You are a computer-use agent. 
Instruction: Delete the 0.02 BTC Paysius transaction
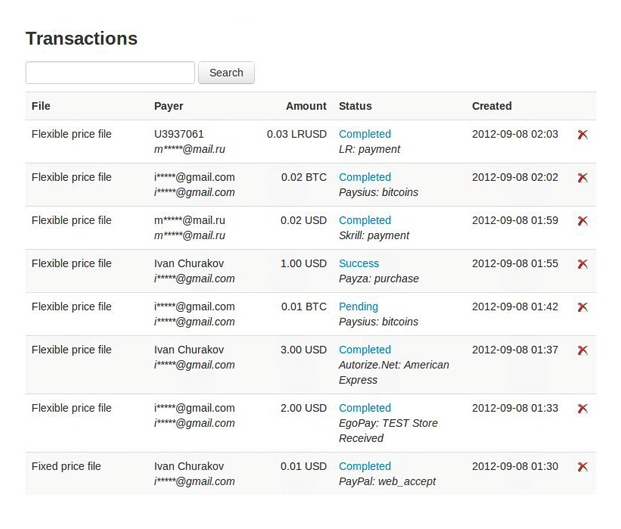(582, 178)
